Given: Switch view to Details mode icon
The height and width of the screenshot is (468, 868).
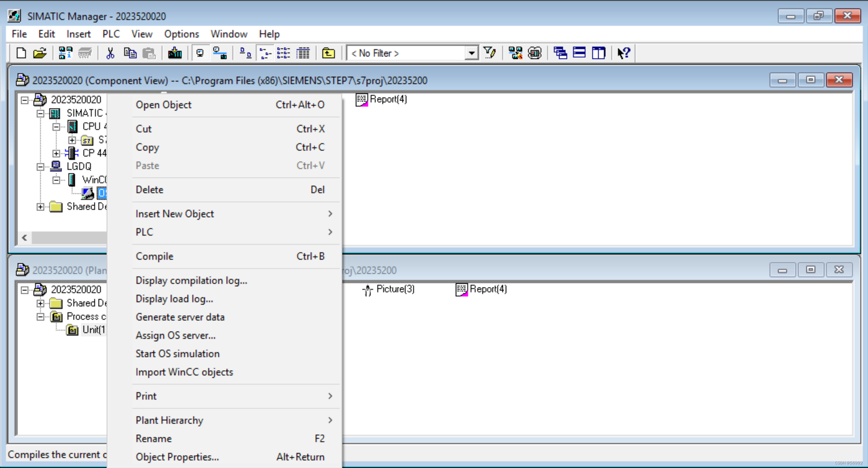Looking at the screenshot, I should 303,53.
